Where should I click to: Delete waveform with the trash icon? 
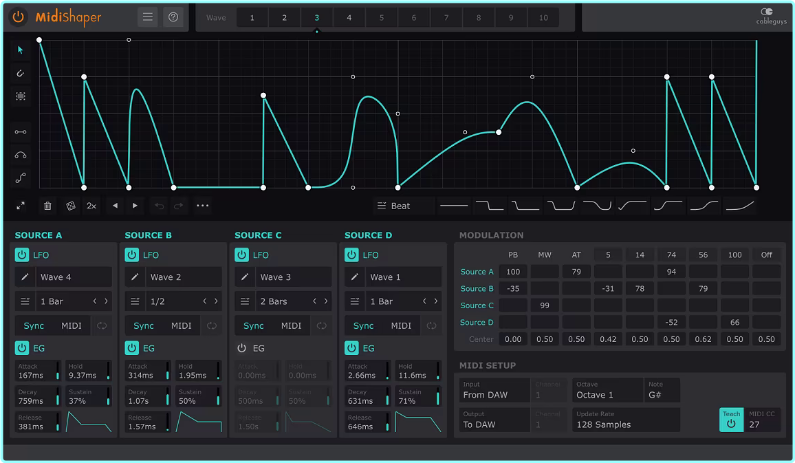tap(47, 206)
